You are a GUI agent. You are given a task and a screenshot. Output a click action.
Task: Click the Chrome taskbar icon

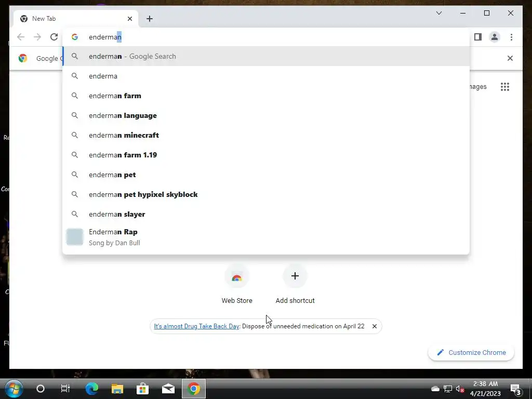[x=194, y=389]
